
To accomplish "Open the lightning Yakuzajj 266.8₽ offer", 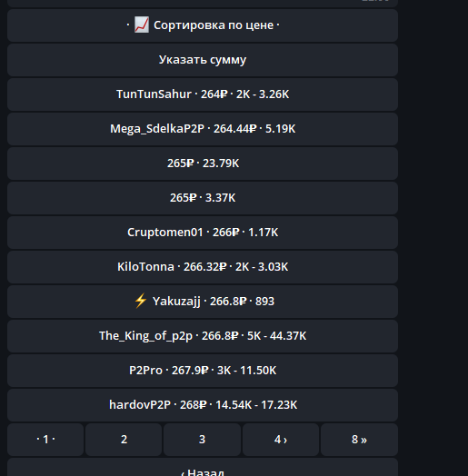I will pos(203,302).
